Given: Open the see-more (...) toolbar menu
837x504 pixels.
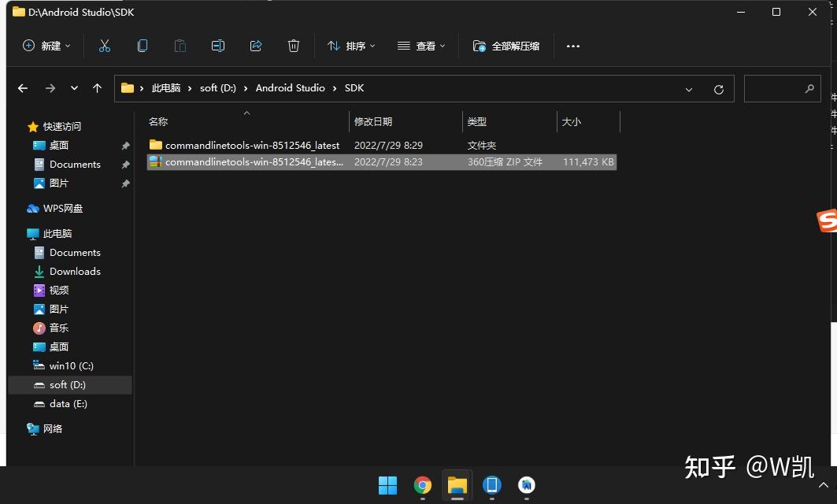Looking at the screenshot, I should [x=572, y=46].
